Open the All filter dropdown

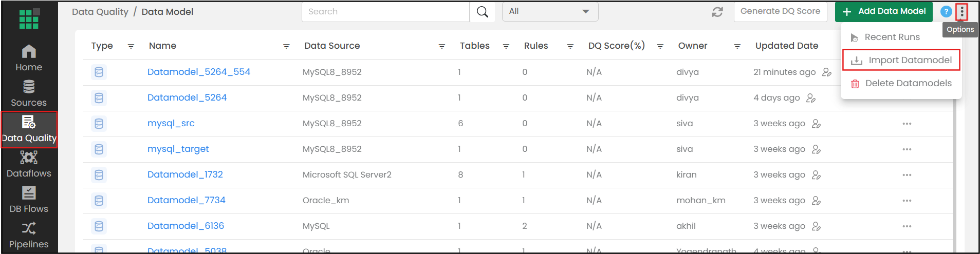pyautogui.click(x=549, y=11)
